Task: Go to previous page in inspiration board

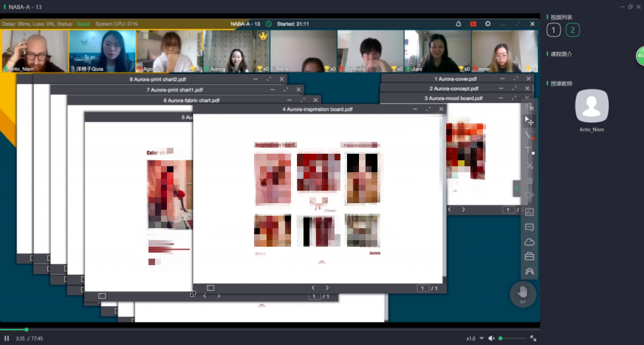Action: (x=313, y=288)
